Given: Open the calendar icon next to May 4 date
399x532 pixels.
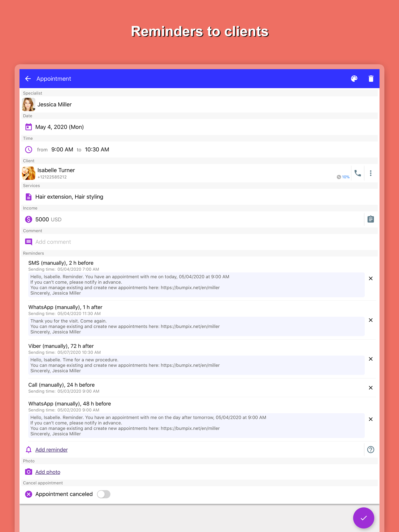Looking at the screenshot, I should coord(28,127).
